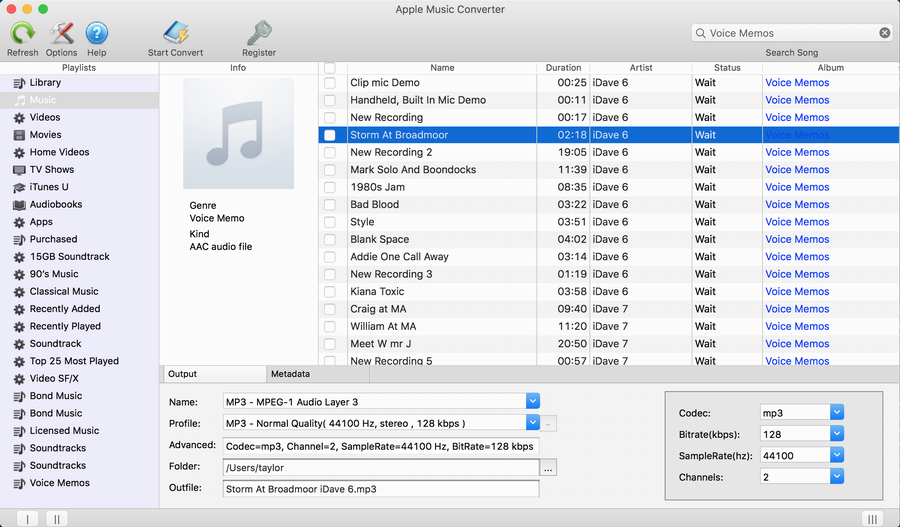Click the bottom-right triple-bar view button
Screen dimensions: 900x527
[872, 519]
